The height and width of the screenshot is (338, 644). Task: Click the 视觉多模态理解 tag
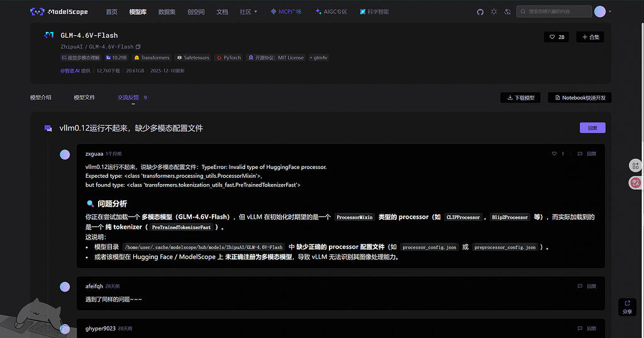80,58
